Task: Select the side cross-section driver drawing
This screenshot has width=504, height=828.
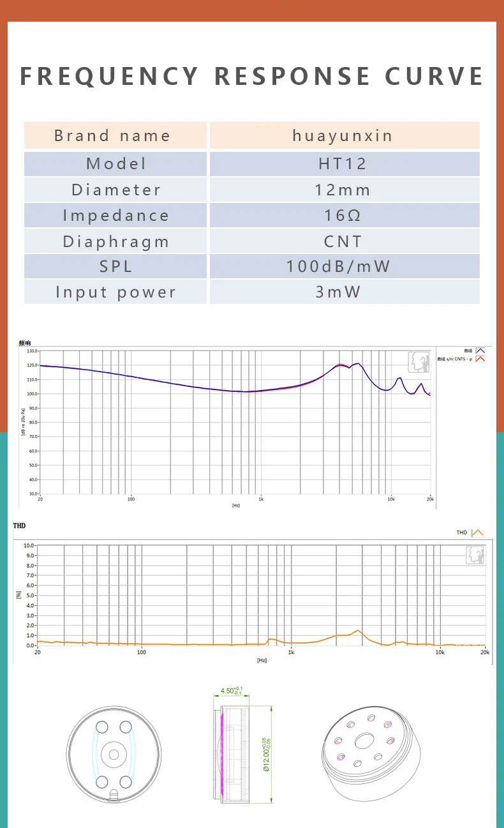Action: [x=231, y=755]
